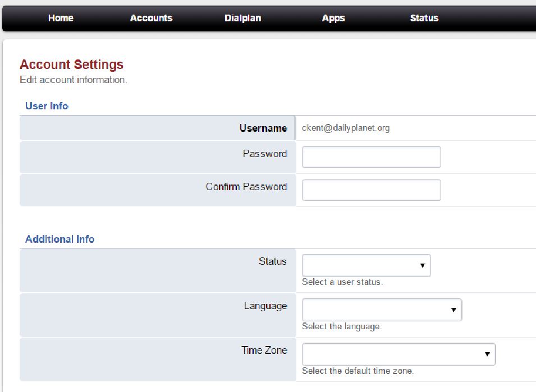
Task: Open the Time Zone dropdown
Action: coord(398,354)
